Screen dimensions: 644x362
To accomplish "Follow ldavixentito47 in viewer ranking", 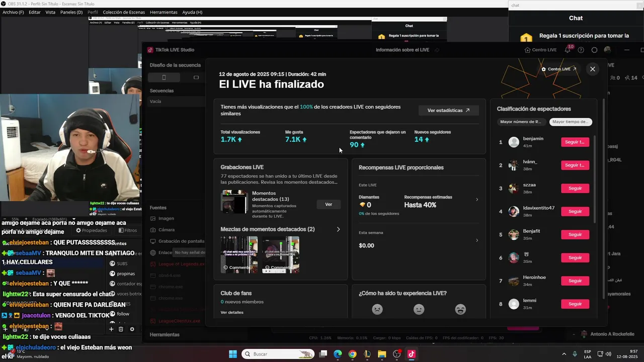I will point(575,212).
